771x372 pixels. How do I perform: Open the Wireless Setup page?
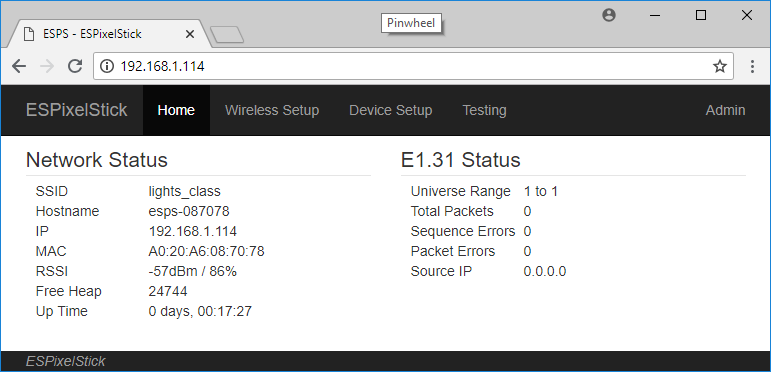coord(272,110)
